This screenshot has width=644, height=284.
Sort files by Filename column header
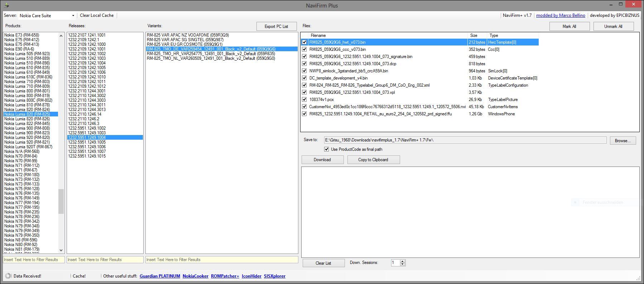[x=388, y=35]
